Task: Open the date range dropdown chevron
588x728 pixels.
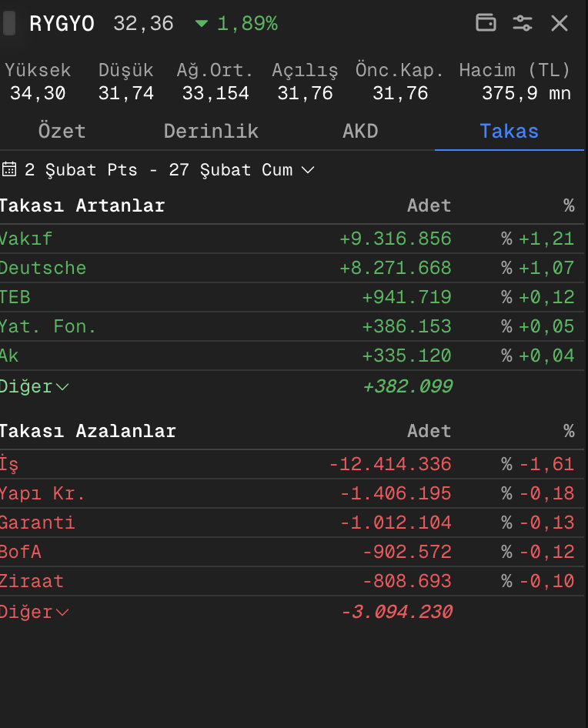Action: click(308, 169)
